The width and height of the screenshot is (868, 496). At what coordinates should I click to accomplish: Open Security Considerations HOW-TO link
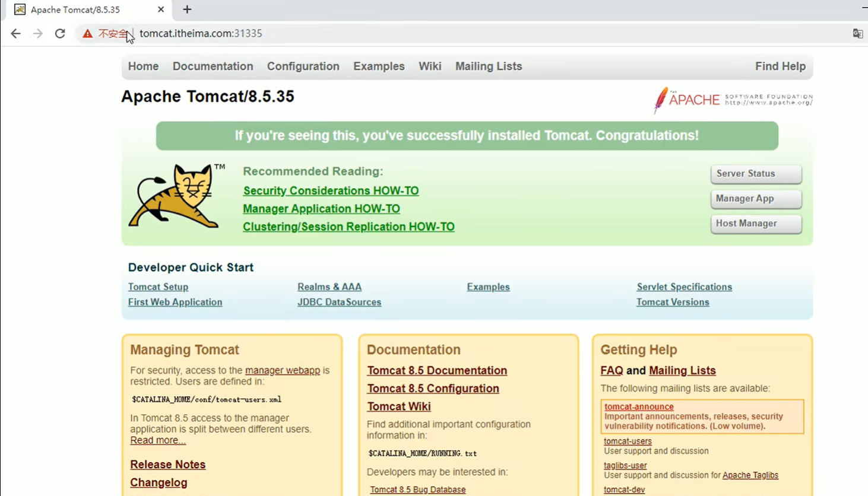tap(331, 191)
